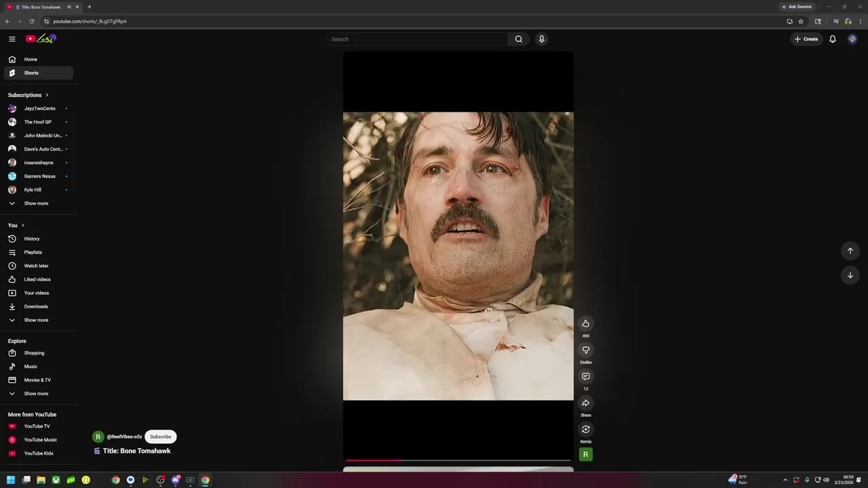Open YouTube Kids link
The width and height of the screenshot is (868, 488).
coord(39,453)
